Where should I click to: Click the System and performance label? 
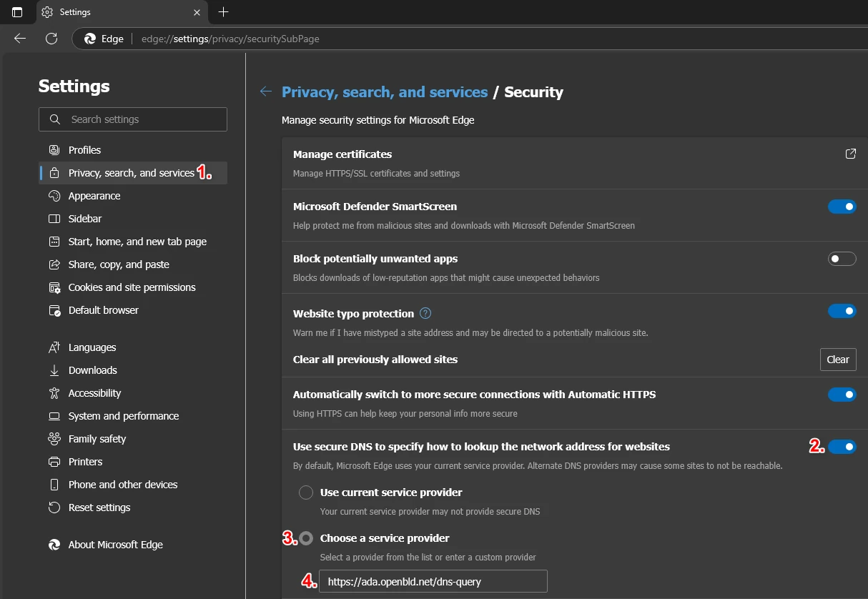point(124,416)
